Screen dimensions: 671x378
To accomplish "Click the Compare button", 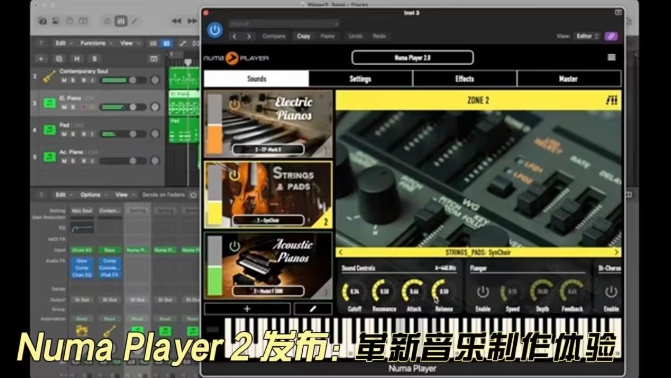I will pyautogui.click(x=274, y=36).
